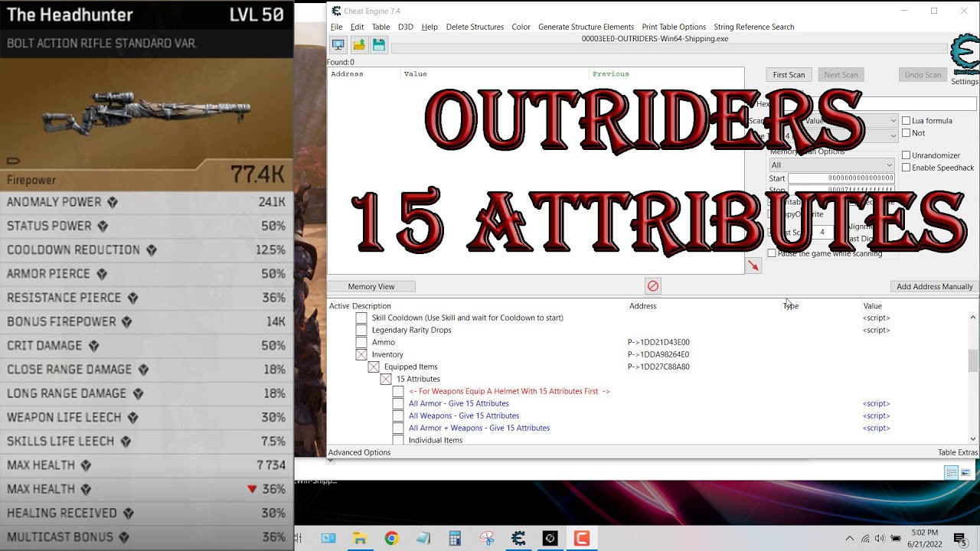This screenshot has height=551, width=980.
Task: Open the Table menu
Action: click(381, 27)
